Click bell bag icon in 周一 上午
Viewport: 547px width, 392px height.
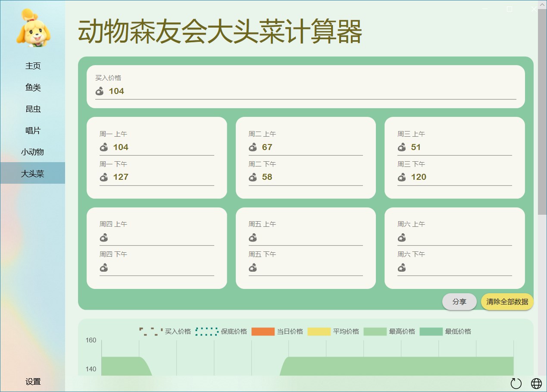[x=104, y=147]
